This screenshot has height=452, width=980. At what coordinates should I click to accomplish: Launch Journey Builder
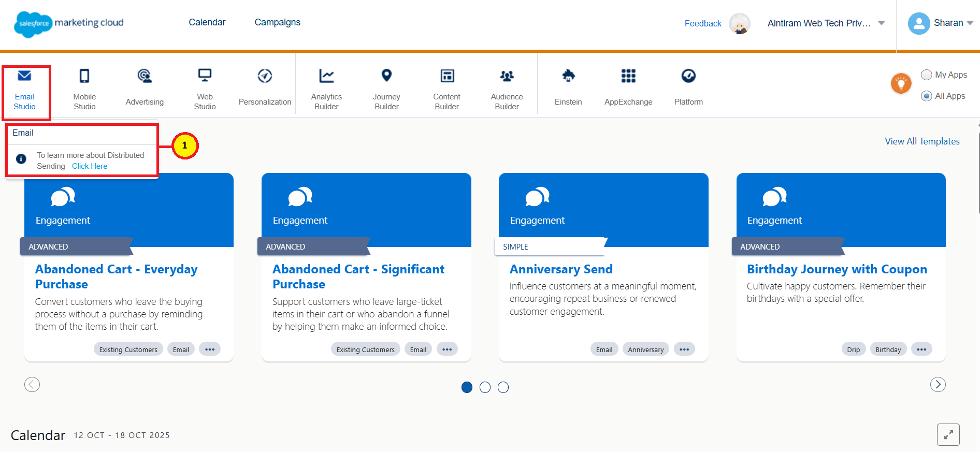386,88
